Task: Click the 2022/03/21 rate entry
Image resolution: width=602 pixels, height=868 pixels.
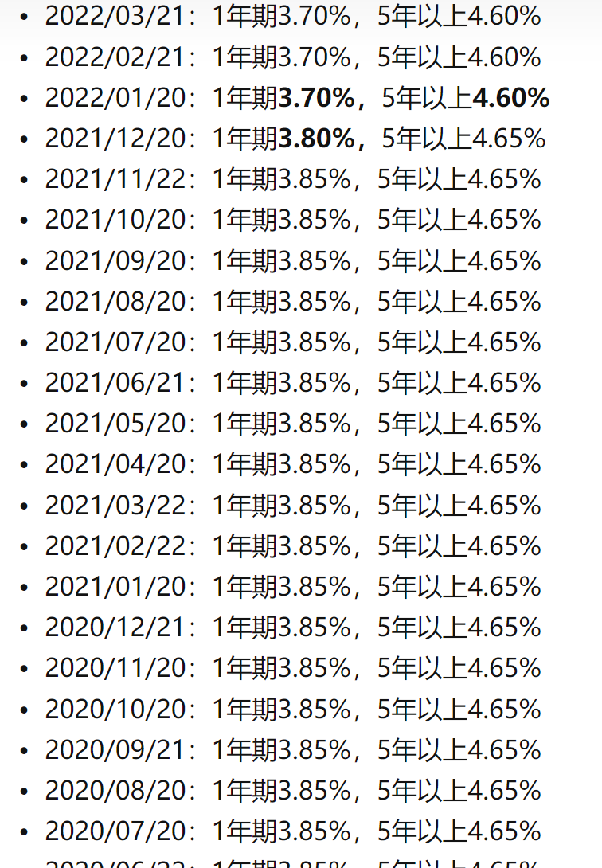Action: (x=292, y=16)
